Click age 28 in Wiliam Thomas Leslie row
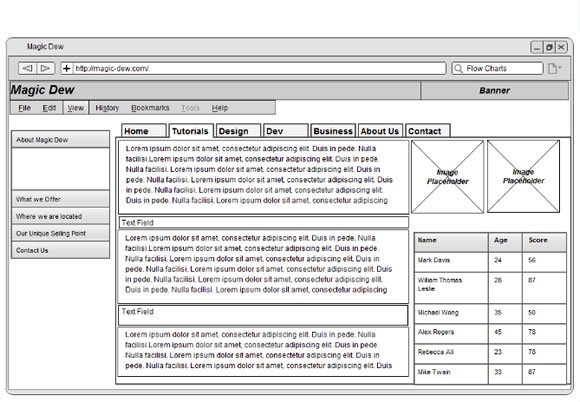 tap(505, 288)
